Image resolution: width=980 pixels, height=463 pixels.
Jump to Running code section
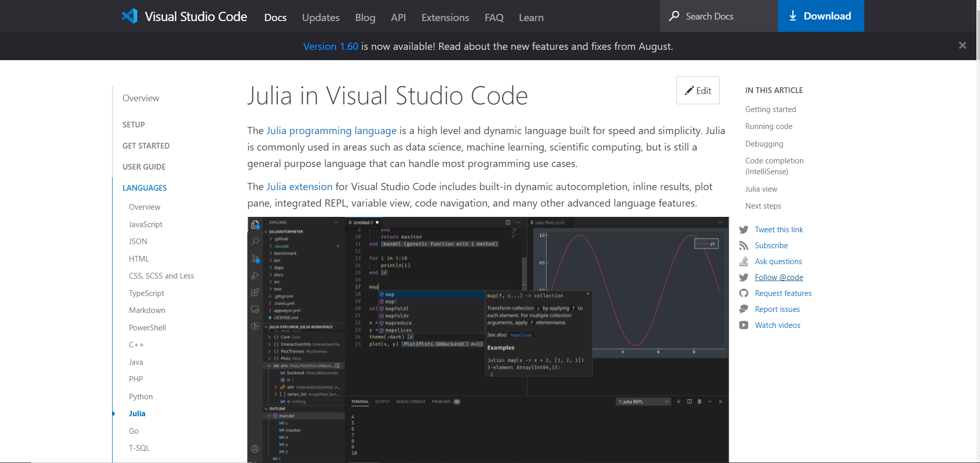click(769, 126)
